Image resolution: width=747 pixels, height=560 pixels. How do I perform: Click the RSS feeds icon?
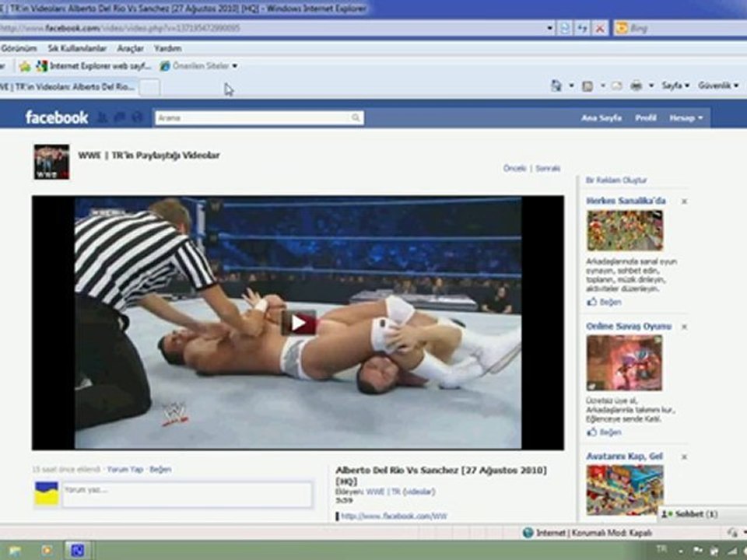point(587,86)
